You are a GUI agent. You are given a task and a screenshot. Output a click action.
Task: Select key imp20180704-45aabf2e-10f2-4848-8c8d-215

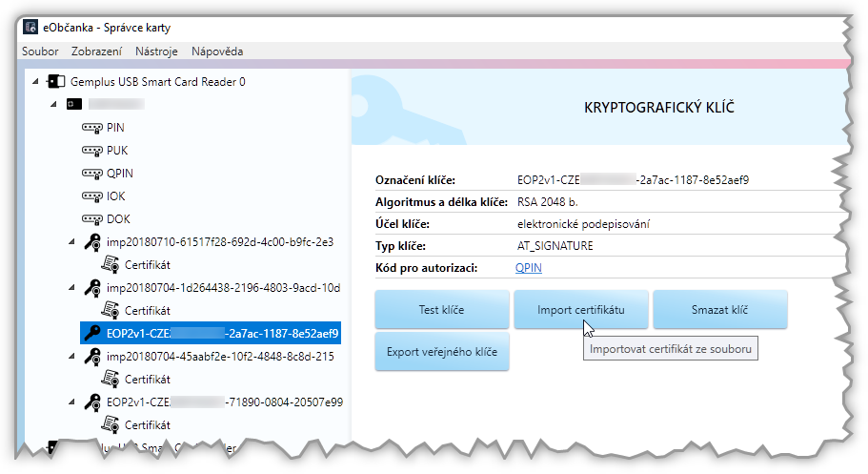pyautogui.click(x=220, y=357)
